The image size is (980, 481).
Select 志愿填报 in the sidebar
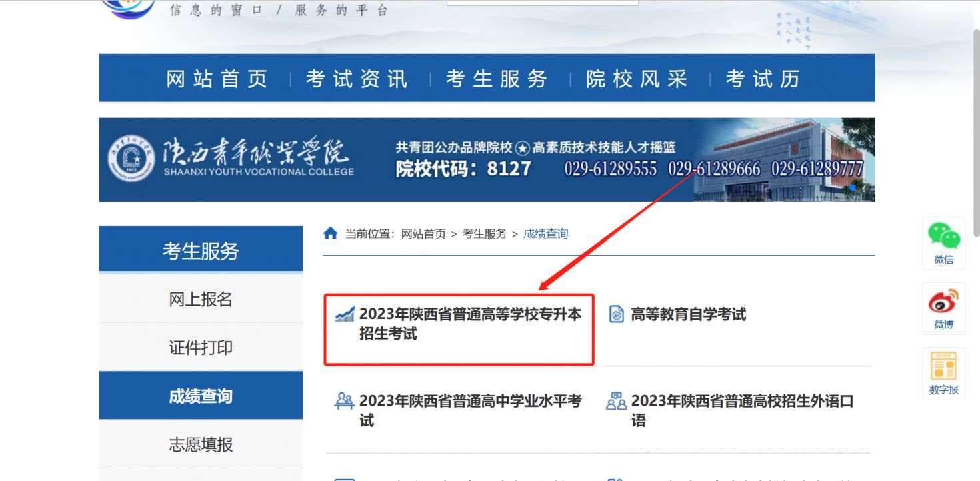click(201, 444)
